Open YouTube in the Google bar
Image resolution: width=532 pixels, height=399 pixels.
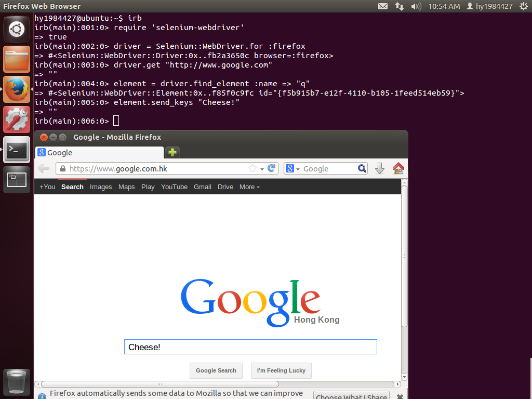175,187
